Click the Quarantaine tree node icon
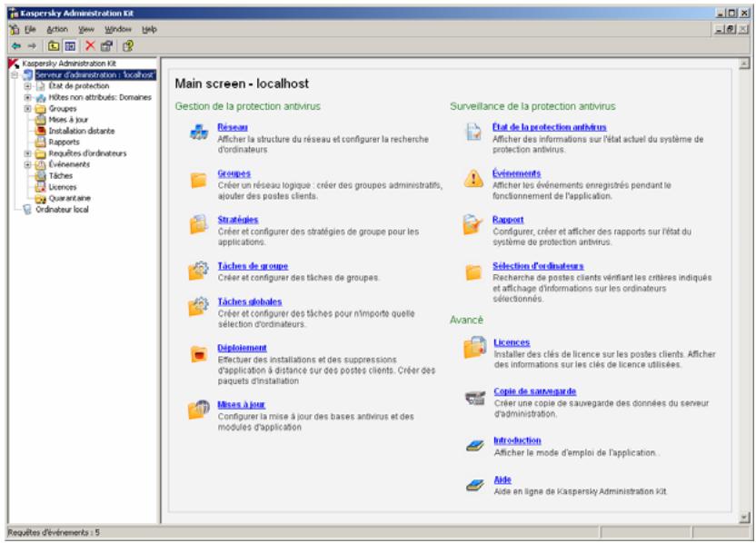This screenshot has width=756, height=543. coord(41,198)
